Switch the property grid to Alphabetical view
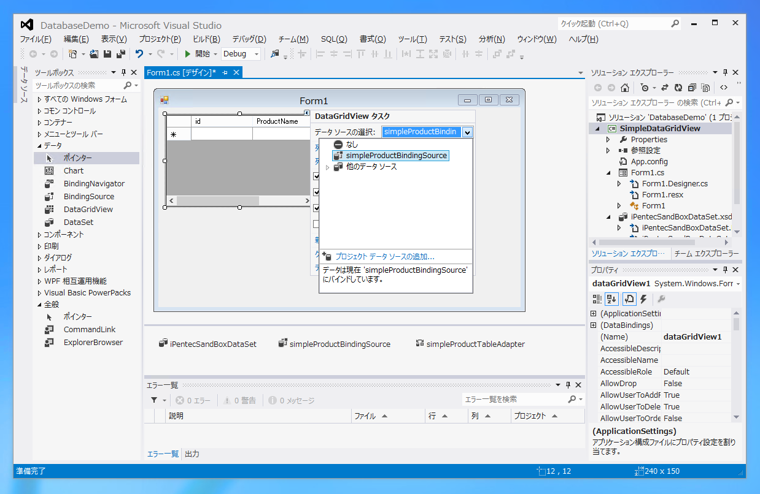This screenshot has height=494, width=760. (x=612, y=299)
